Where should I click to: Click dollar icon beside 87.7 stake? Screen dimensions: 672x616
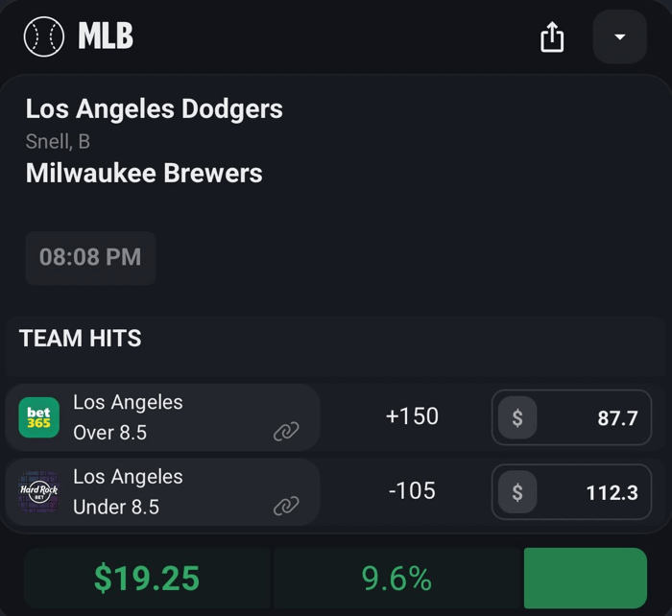[x=517, y=417]
